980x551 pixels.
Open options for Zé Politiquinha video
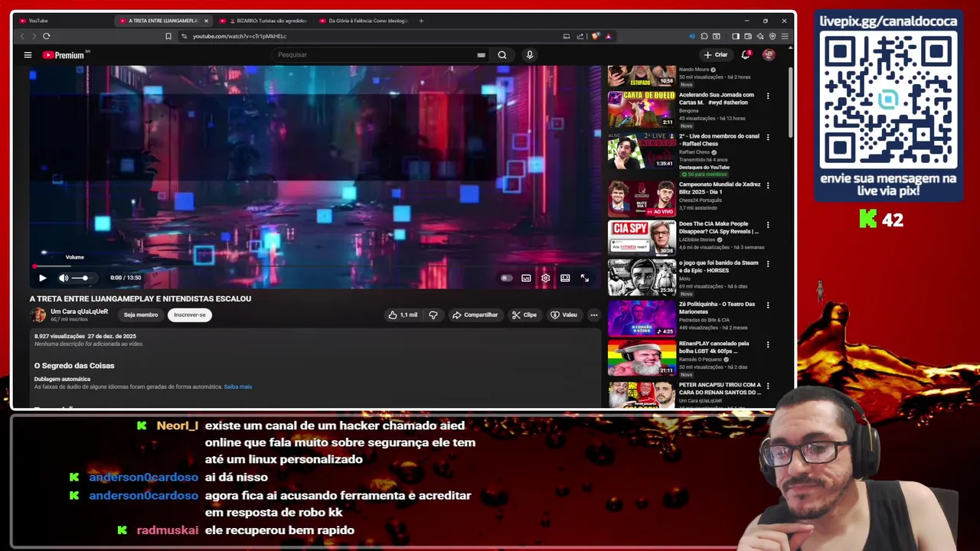(768, 305)
